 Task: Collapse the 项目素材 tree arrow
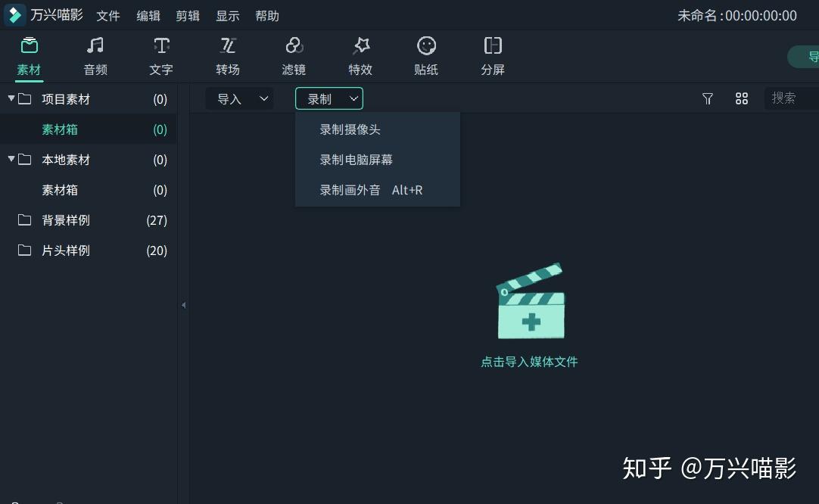pyautogui.click(x=11, y=98)
